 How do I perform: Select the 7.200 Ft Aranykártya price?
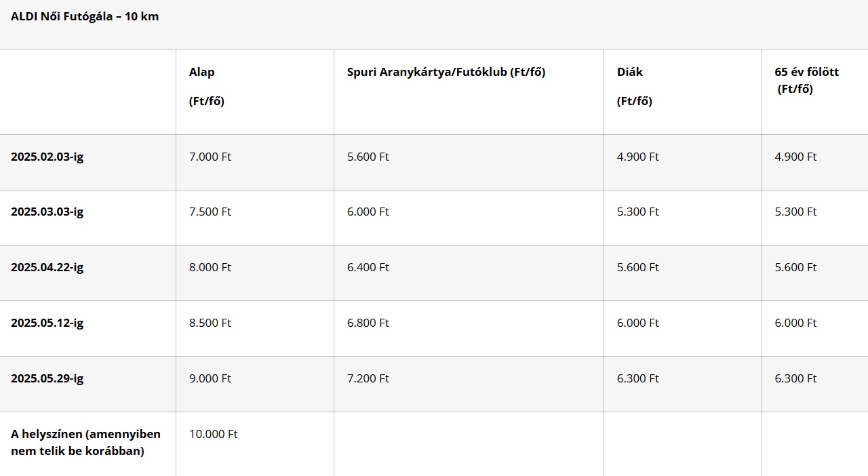pyautogui.click(x=368, y=378)
